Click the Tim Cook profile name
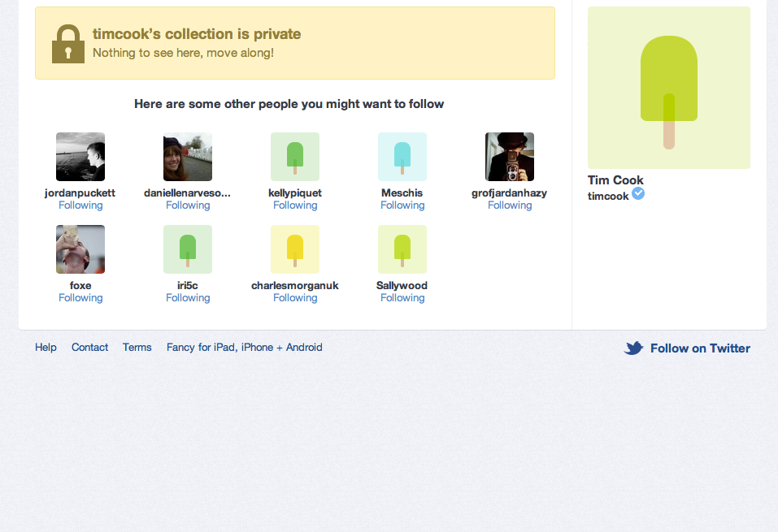Viewport: 778px width, 532px height. [615, 180]
